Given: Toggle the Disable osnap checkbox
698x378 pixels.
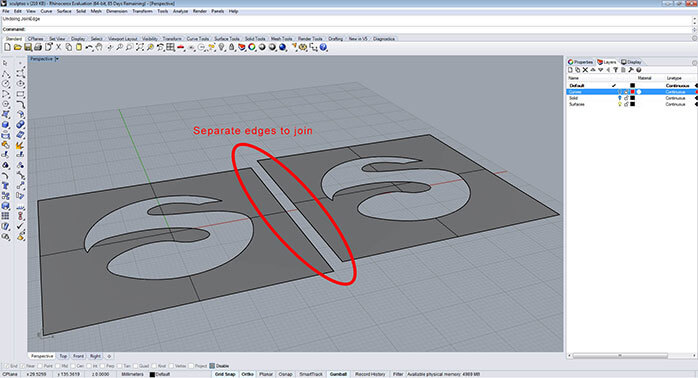Looking at the screenshot, I should click(x=212, y=366).
